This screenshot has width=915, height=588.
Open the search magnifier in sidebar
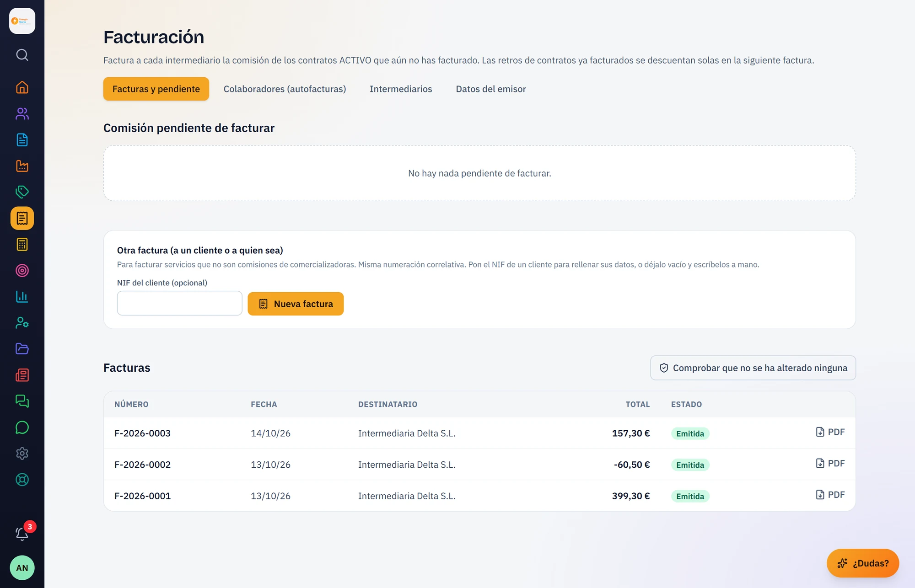(22, 55)
